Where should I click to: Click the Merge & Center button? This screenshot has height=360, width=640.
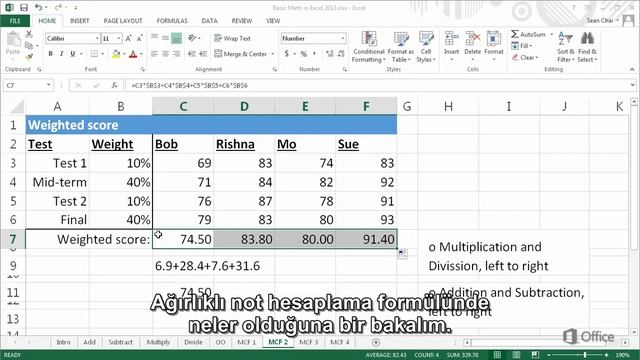tap(240, 54)
